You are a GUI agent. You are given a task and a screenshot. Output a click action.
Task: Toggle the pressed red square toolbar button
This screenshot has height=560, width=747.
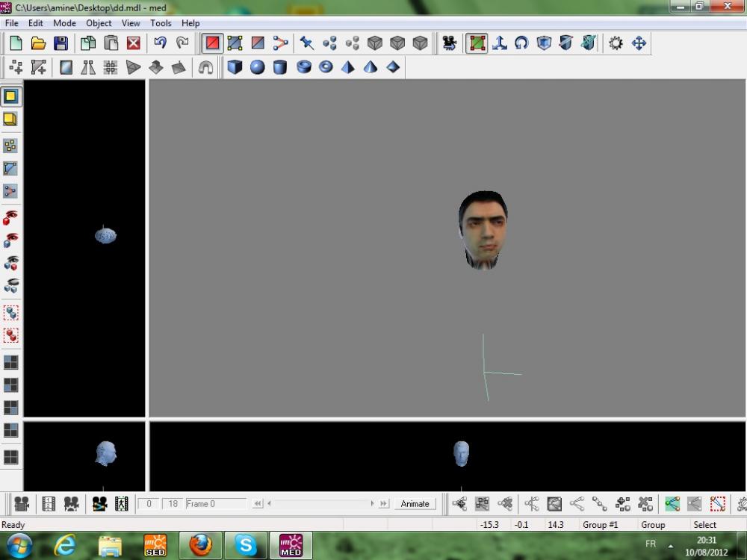point(213,43)
